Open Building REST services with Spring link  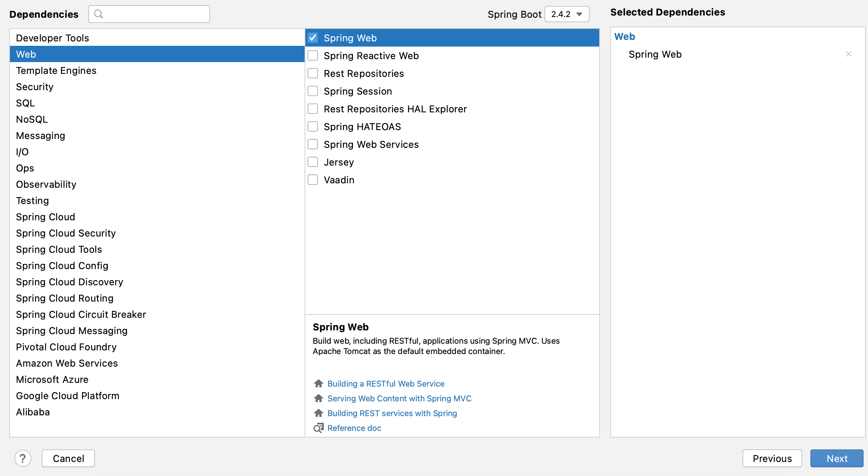(392, 413)
